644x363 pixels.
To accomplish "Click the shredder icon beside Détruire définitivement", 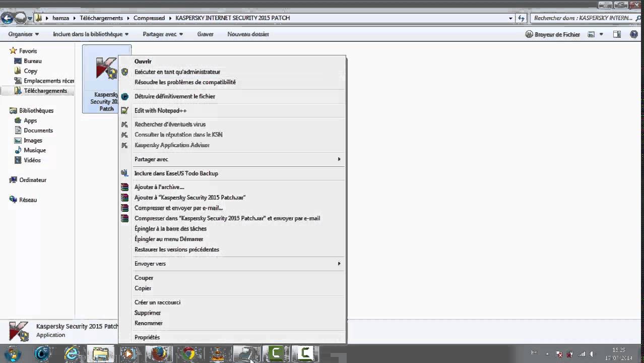I will [x=124, y=96].
